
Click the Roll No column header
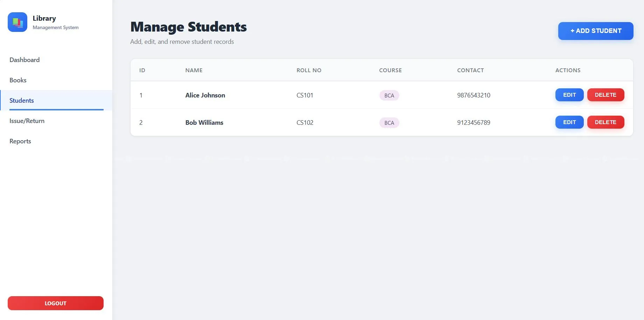(309, 70)
